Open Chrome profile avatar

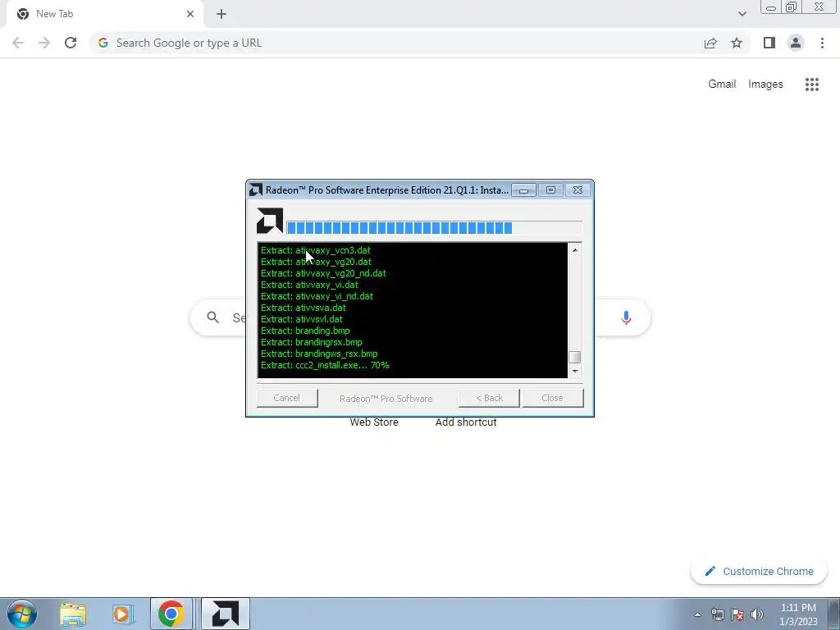point(796,43)
